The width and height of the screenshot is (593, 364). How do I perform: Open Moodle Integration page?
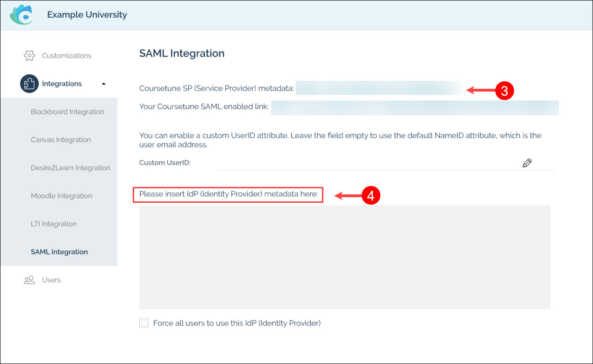(x=61, y=196)
